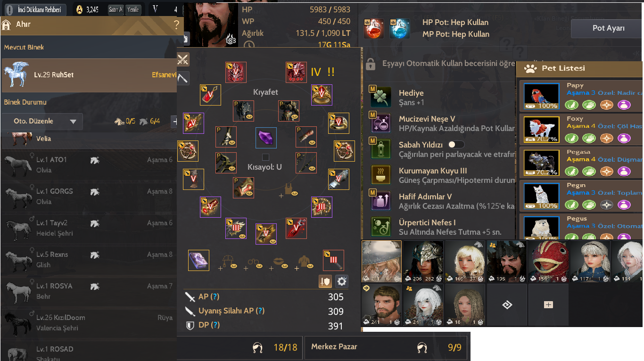Expand the Oto. Düzenle dropdown
Viewport: 644px width, 361px height.
coord(42,121)
